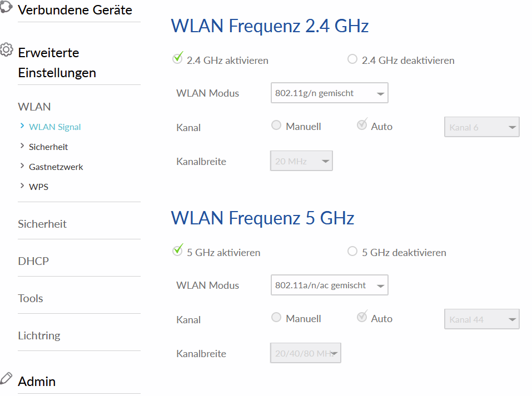532x396 pixels.
Task: Select 5 GHz deaktivieren option
Action: click(x=352, y=252)
